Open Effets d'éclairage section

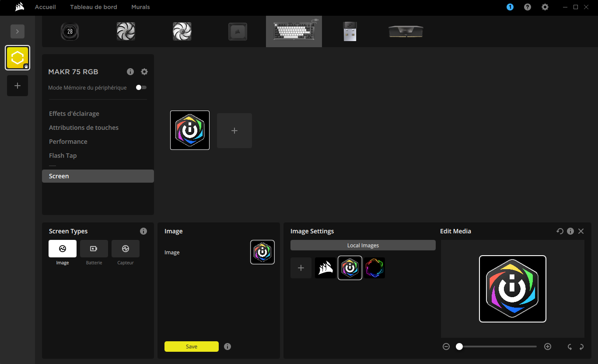pos(74,114)
